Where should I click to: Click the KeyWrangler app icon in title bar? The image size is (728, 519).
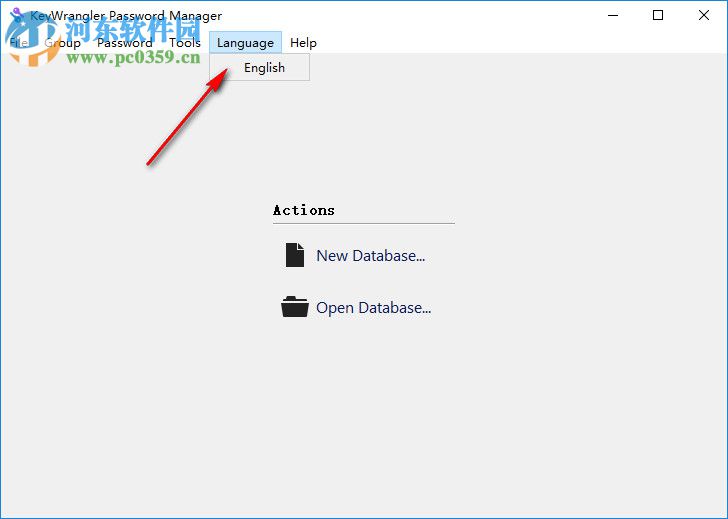(x=17, y=15)
